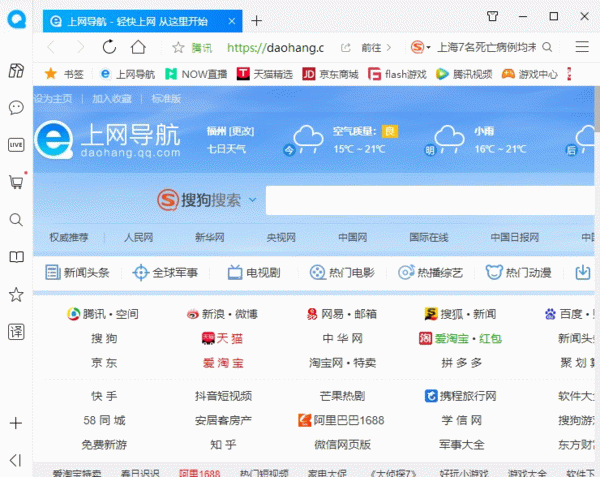Open the 热门动漫 category

pos(518,273)
